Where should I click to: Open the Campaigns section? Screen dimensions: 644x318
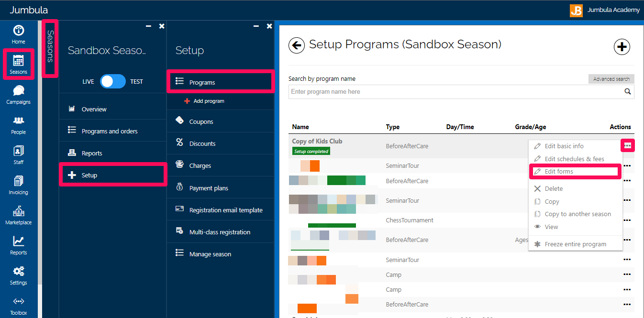tap(19, 95)
